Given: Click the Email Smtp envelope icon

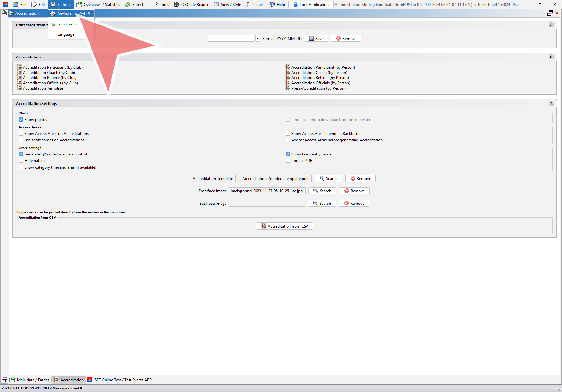Looking at the screenshot, I should click(53, 24).
